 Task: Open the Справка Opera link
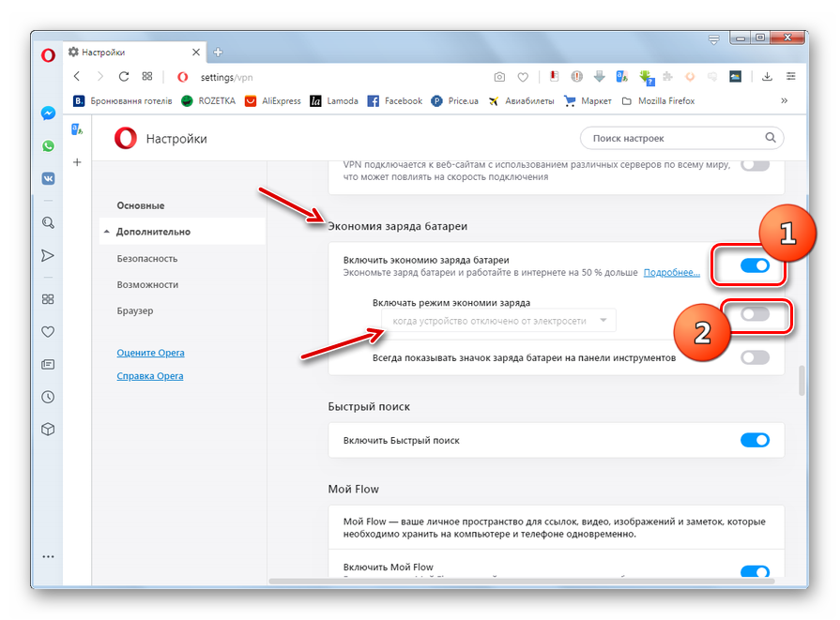(150, 376)
